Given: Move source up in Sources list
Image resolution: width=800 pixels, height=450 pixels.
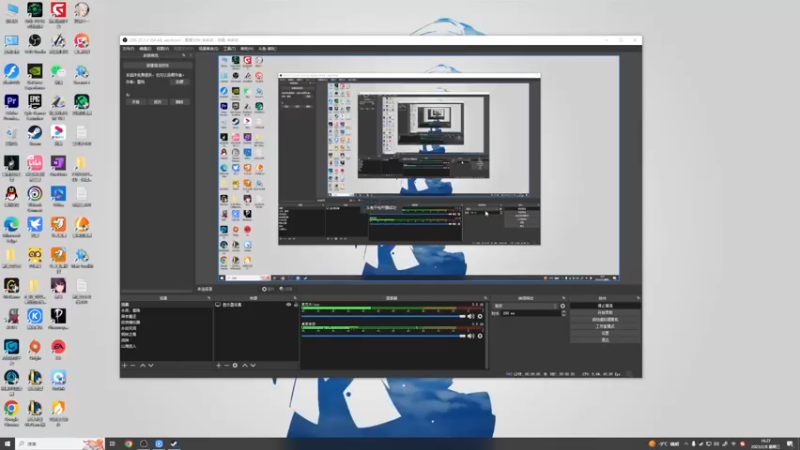Looking at the screenshot, I should [x=244, y=365].
